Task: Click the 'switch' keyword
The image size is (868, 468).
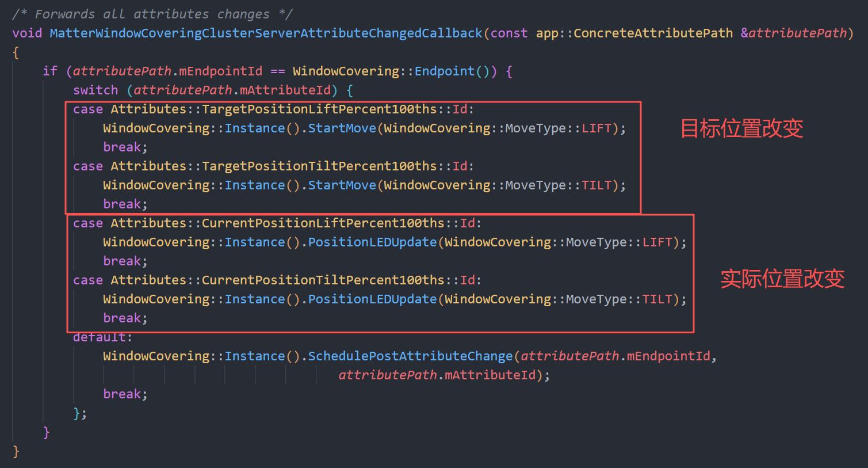Action: pyautogui.click(x=95, y=90)
